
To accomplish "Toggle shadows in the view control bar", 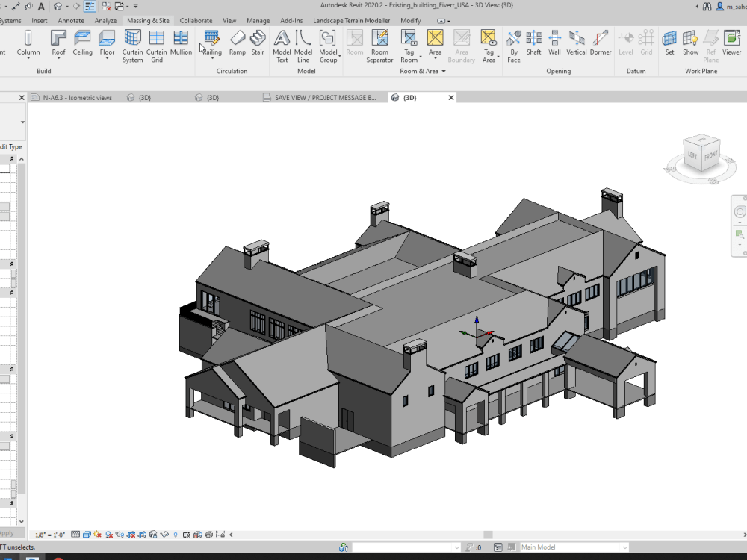I will click(x=108, y=534).
